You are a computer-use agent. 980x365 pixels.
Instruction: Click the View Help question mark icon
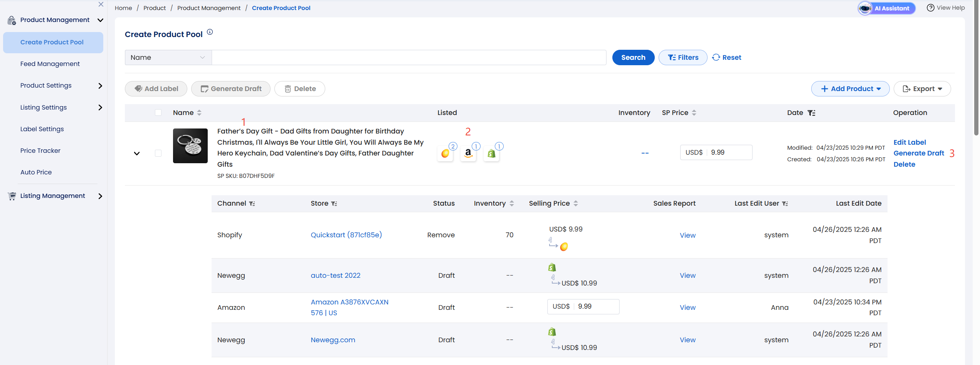[930, 8]
